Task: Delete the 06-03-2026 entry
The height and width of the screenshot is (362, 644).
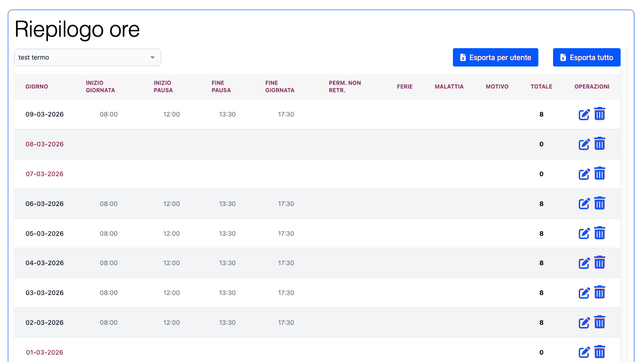Action: click(x=599, y=203)
